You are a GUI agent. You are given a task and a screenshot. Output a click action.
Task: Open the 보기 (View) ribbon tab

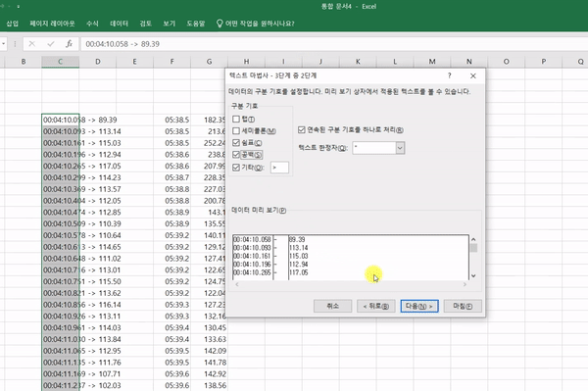point(170,24)
